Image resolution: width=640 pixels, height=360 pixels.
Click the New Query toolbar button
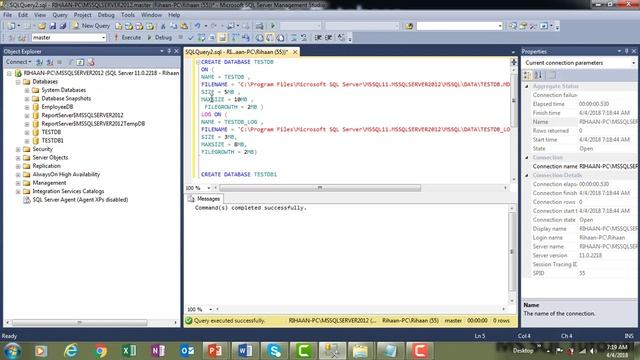(x=91, y=26)
